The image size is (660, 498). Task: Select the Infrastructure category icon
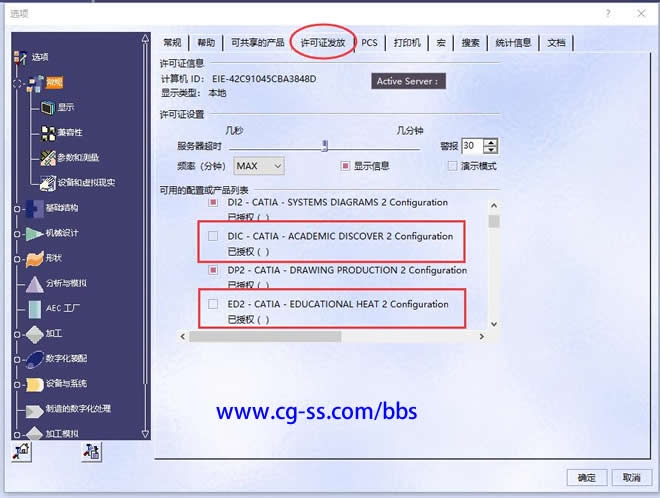(35, 208)
